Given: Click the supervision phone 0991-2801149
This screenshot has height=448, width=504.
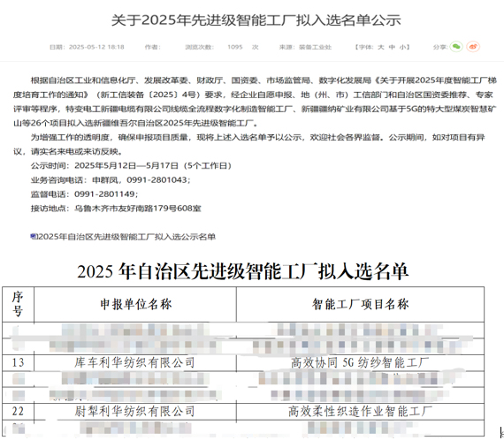Looking at the screenshot, I should click(x=105, y=194).
